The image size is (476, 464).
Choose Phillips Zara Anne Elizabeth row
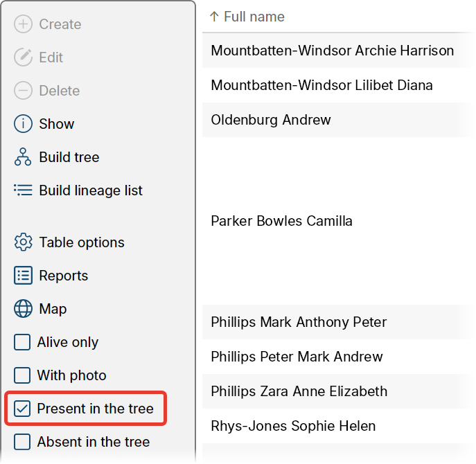(x=299, y=391)
